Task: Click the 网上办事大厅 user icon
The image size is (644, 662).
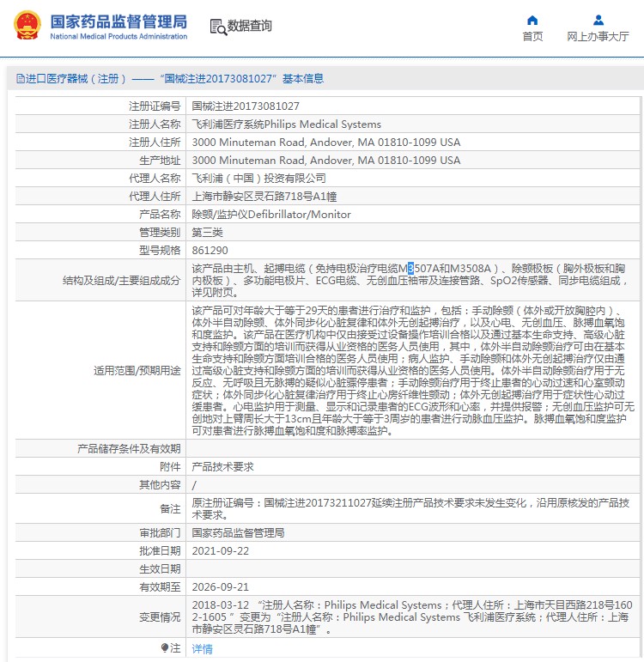Action: pyautogui.click(x=598, y=21)
